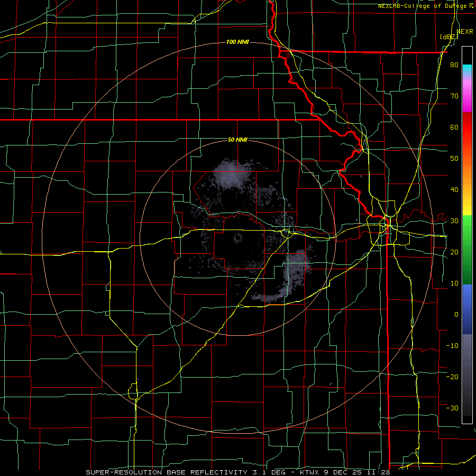
Task: Click the NEXR label above the color scale
Action: pos(465,31)
